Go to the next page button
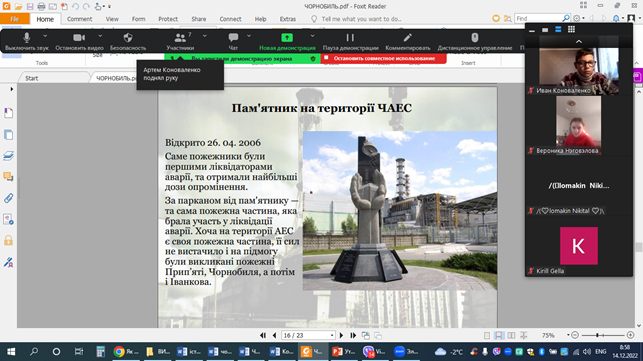The height and width of the screenshot is (361, 643). pos(341,336)
